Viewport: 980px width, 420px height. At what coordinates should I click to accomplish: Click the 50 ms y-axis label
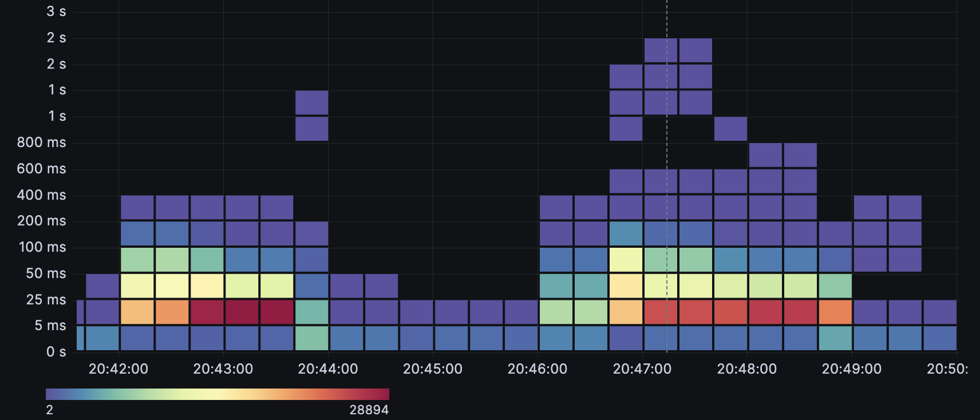(x=46, y=274)
